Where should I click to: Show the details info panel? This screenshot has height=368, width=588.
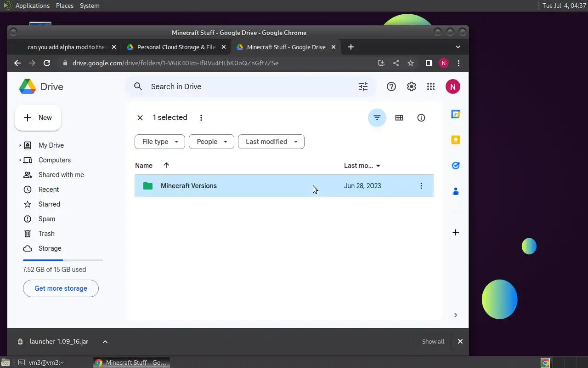(421, 118)
